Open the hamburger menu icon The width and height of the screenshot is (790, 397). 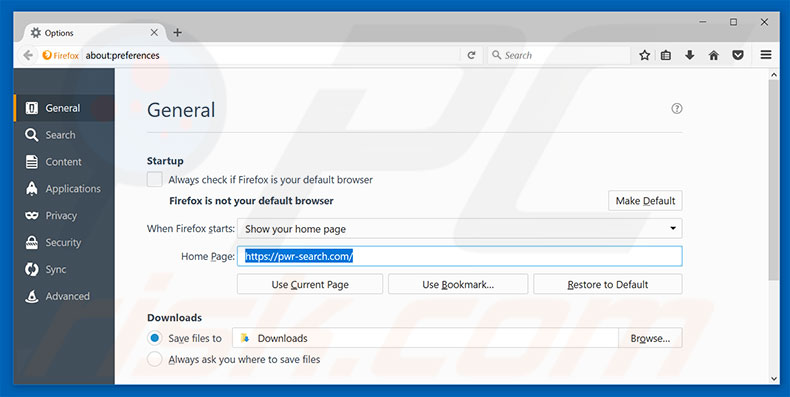coord(766,55)
